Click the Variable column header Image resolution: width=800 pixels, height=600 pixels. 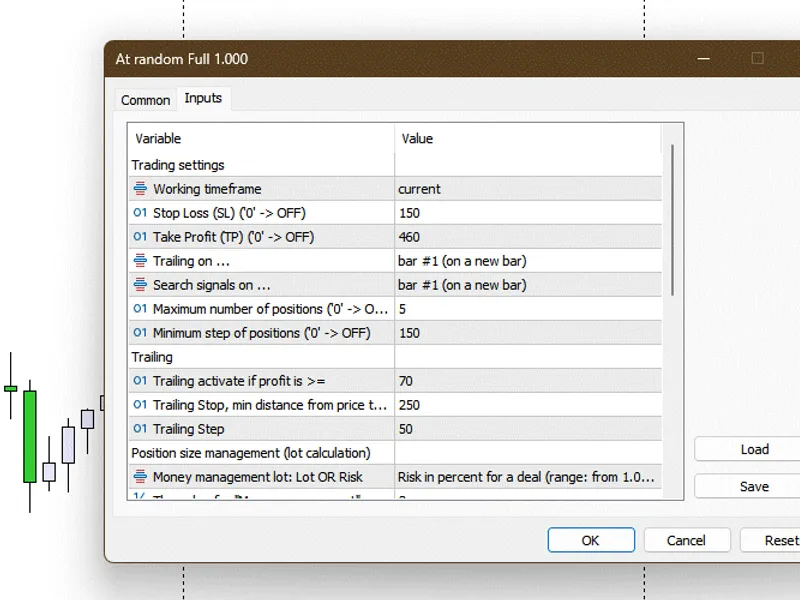261,138
